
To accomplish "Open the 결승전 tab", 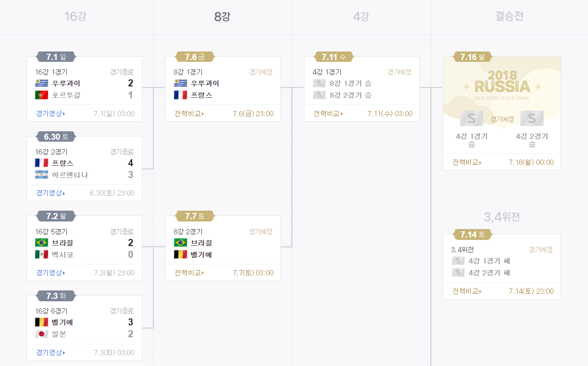I will point(509,17).
